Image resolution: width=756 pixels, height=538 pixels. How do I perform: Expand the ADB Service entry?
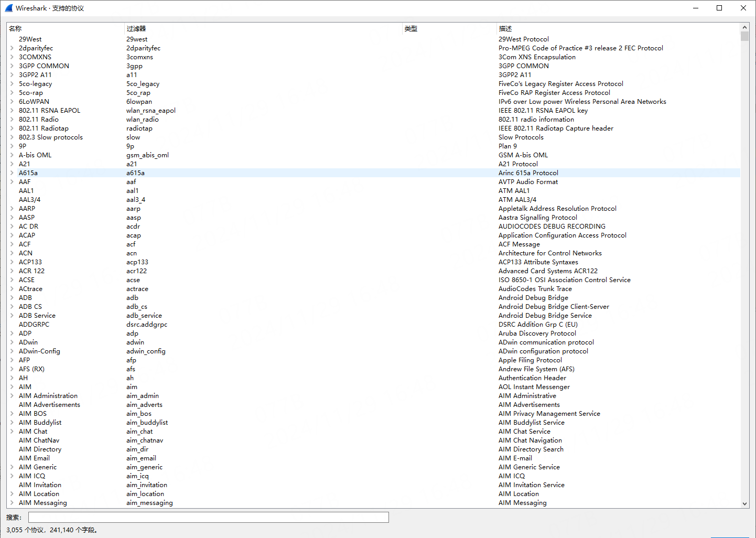[x=12, y=316]
